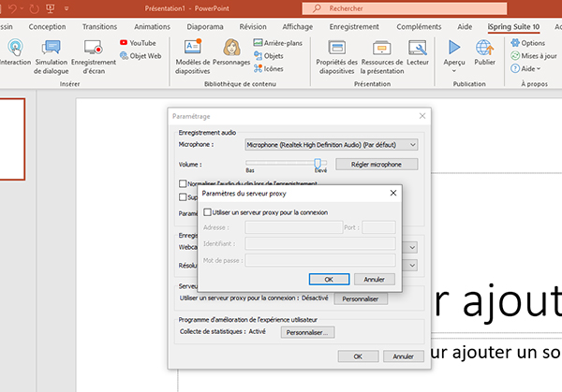Switch to the Animations ribbon tab
Viewport: 562px width, 392px height.
[x=152, y=27]
